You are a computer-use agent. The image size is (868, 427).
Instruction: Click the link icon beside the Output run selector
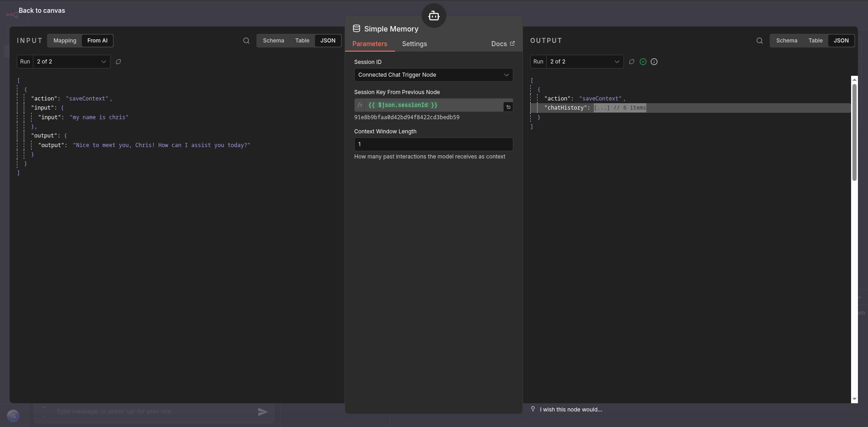tap(632, 62)
